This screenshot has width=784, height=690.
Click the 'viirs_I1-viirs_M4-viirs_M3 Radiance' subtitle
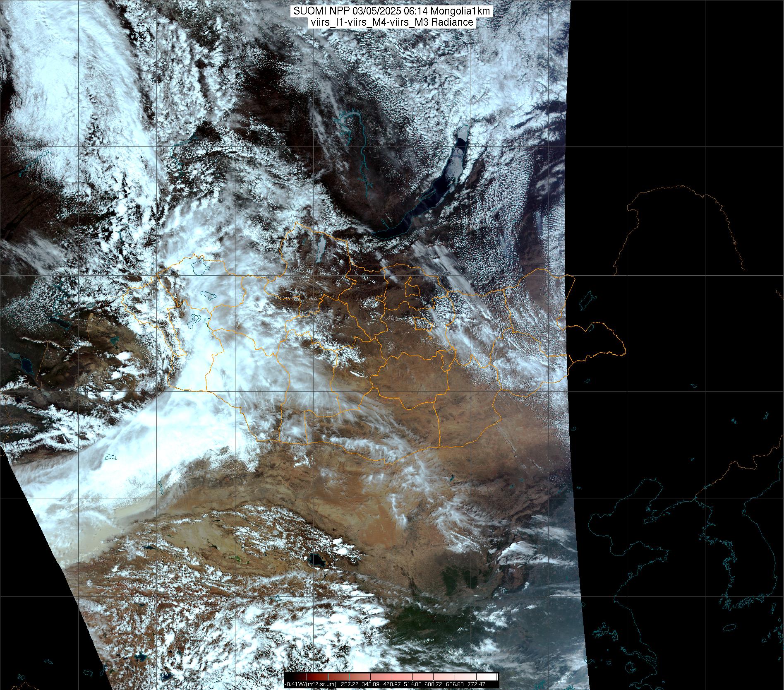pos(392,22)
